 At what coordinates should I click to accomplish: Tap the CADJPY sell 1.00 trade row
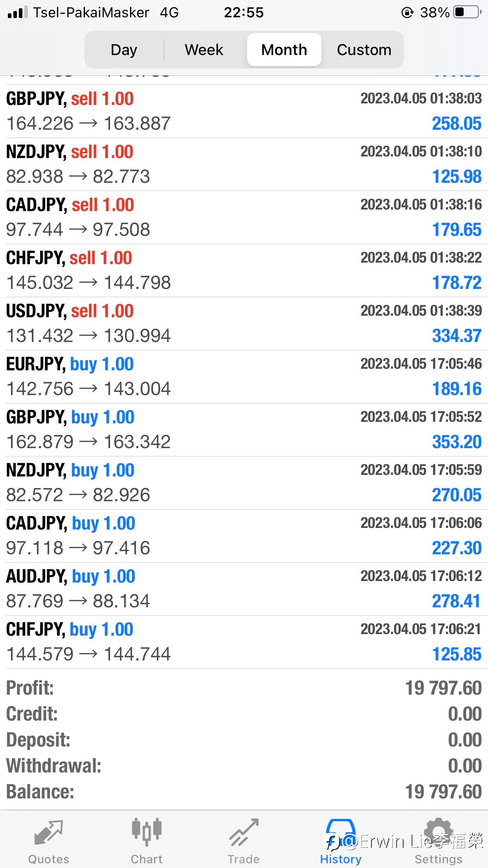point(244,217)
